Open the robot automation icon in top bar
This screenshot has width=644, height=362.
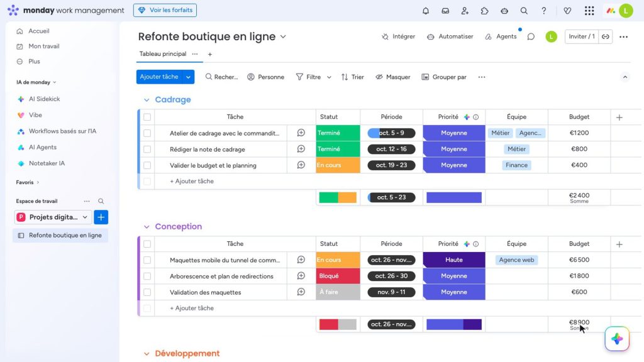pyautogui.click(x=504, y=11)
